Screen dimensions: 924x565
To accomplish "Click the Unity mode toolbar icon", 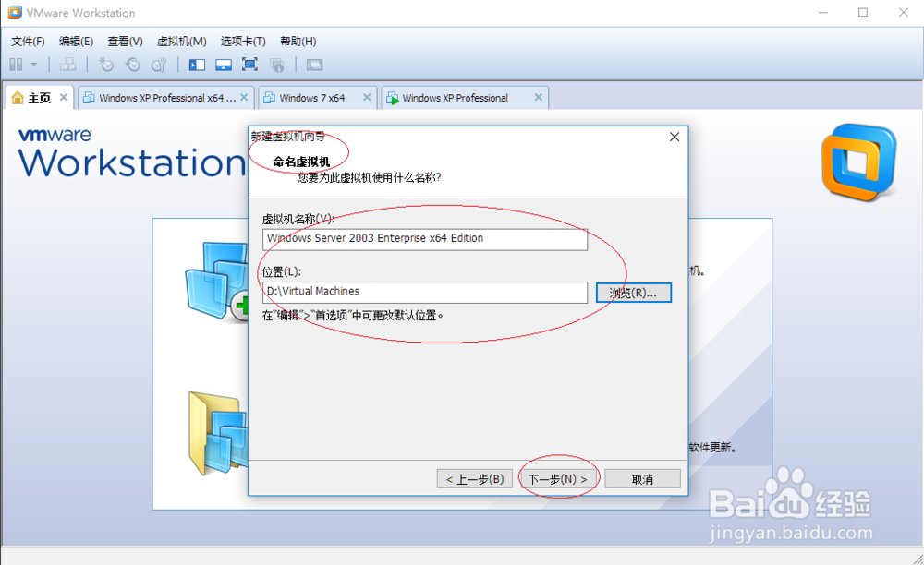I will (x=276, y=65).
